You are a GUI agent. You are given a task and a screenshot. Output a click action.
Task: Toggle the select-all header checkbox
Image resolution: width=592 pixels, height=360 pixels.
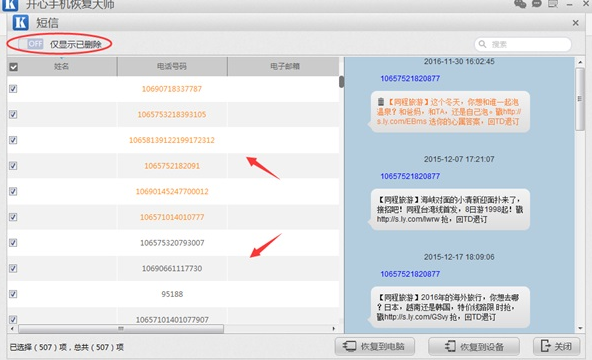(14, 67)
